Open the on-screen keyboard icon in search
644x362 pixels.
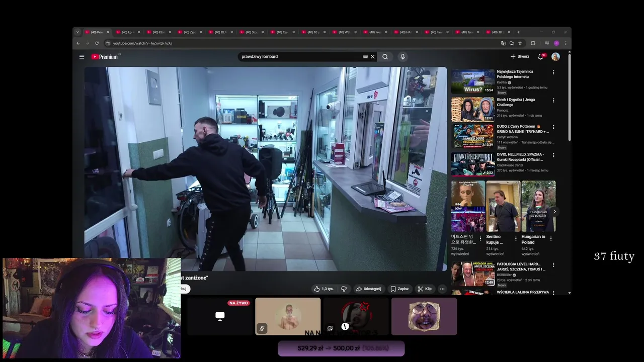click(x=365, y=57)
